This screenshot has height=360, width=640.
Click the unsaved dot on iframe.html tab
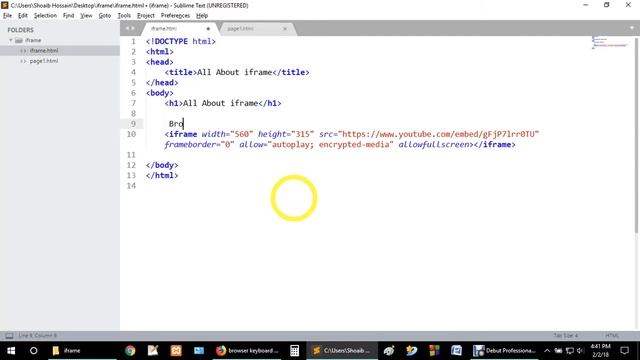(208, 29)
